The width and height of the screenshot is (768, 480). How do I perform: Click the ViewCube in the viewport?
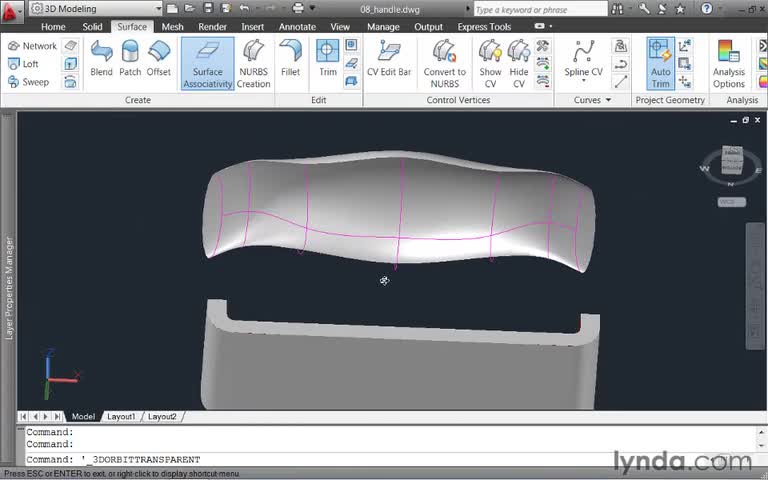pyautogui.click(x=732, y=160)
